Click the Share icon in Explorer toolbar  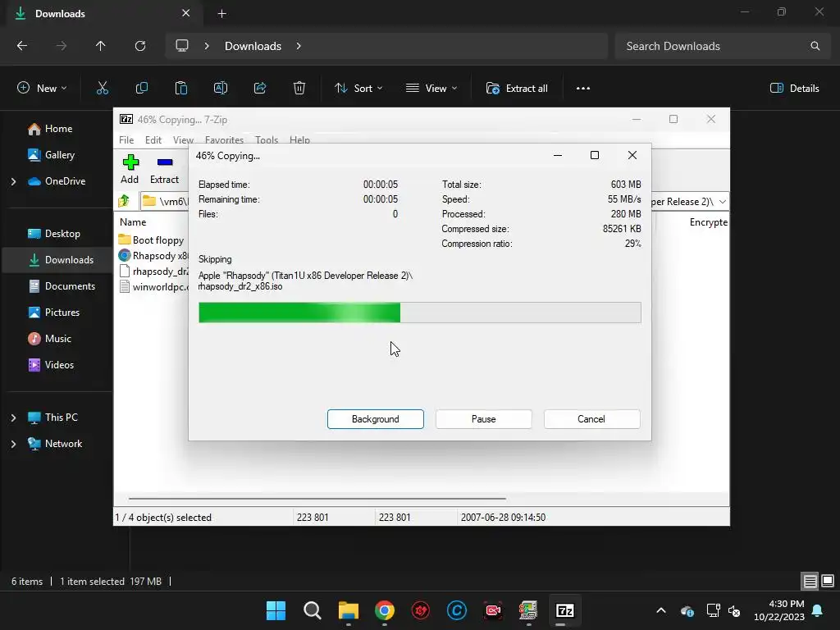coord(260,89)
